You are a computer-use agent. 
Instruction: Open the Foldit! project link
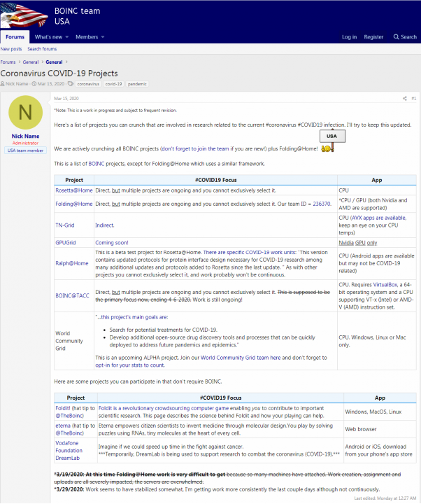coord(63,408)
